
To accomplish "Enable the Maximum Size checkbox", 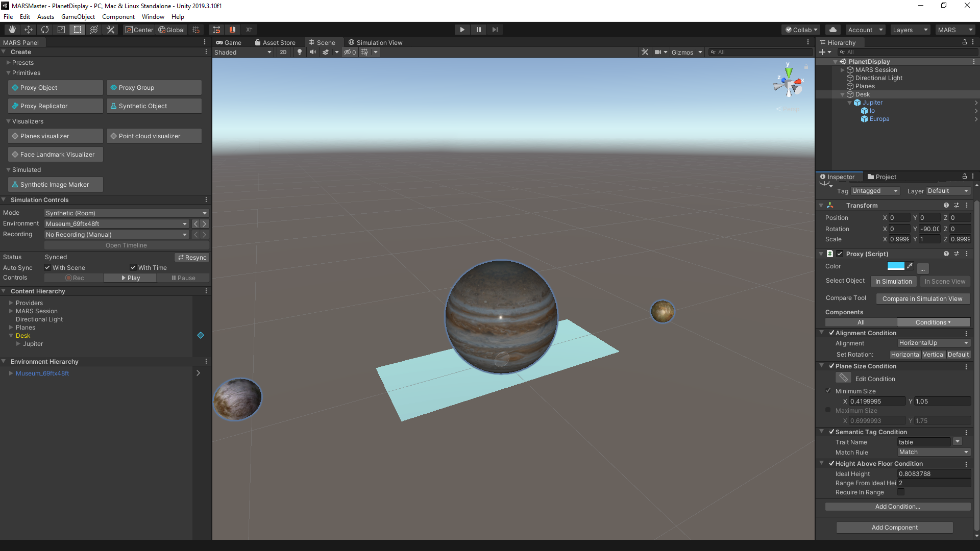I will pyautogui.click(x=827, y=410).
